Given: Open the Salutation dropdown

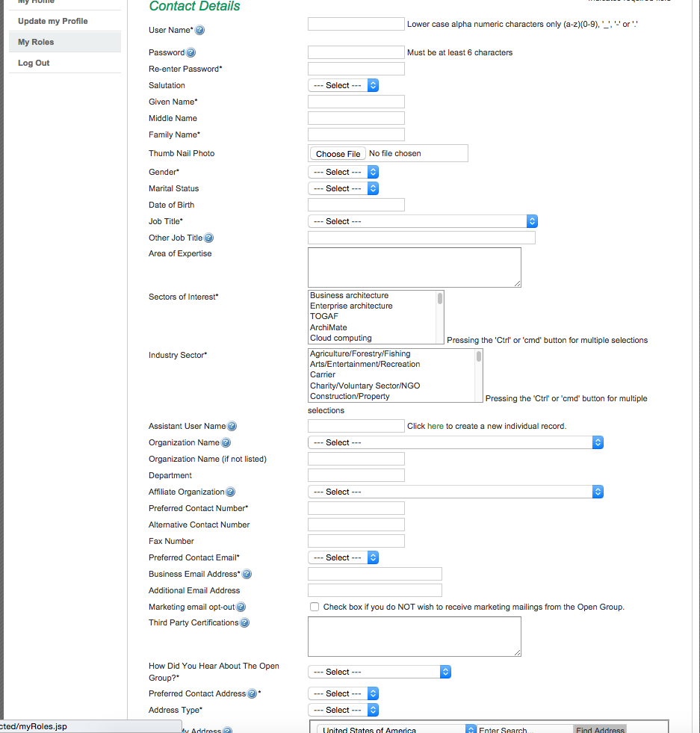Looking at the screenshot, I should (343, 86).
